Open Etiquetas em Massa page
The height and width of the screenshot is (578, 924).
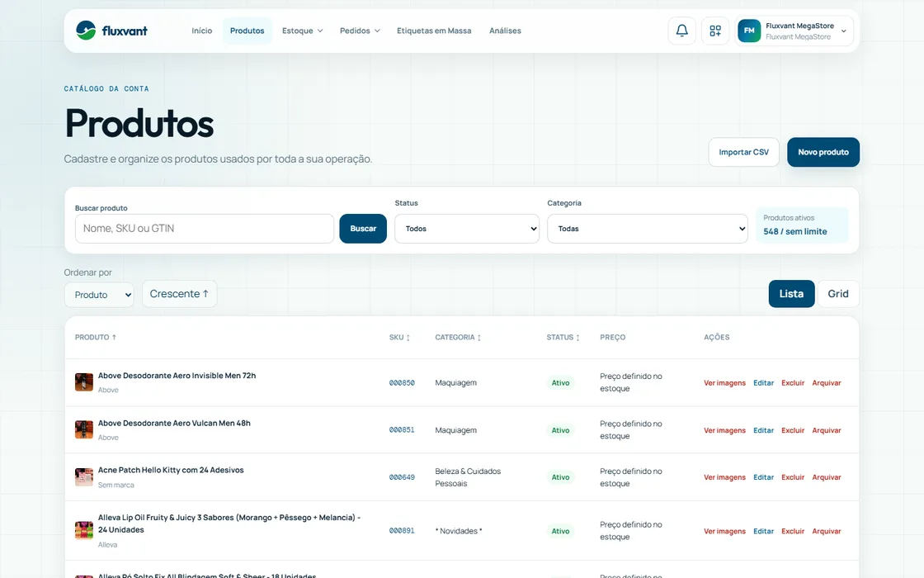[x=434, y=31]
